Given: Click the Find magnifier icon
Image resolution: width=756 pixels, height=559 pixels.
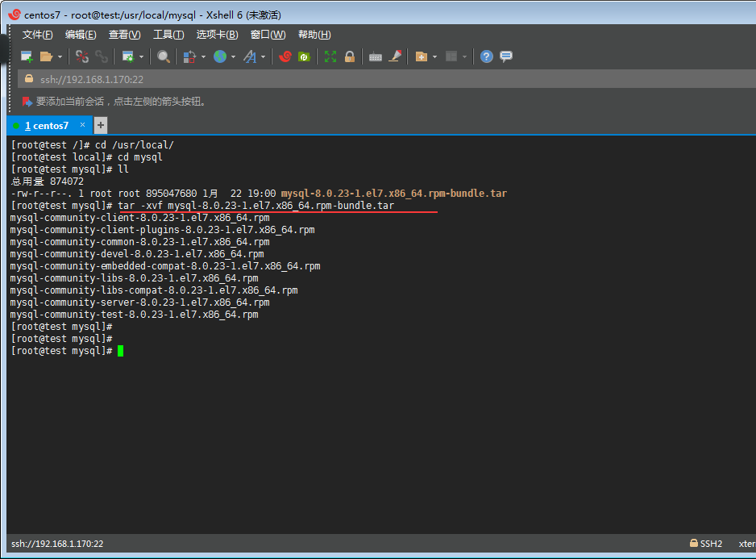Looking at the screenshot, I should (164, 56).
